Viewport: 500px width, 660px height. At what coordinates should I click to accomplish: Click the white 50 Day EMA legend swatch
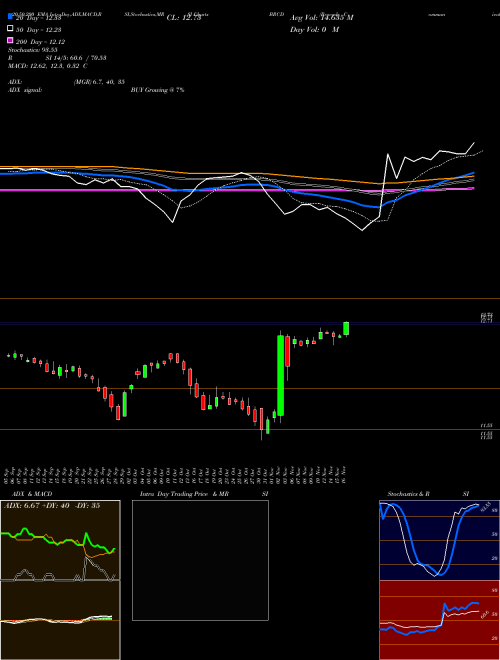(10, 28)
